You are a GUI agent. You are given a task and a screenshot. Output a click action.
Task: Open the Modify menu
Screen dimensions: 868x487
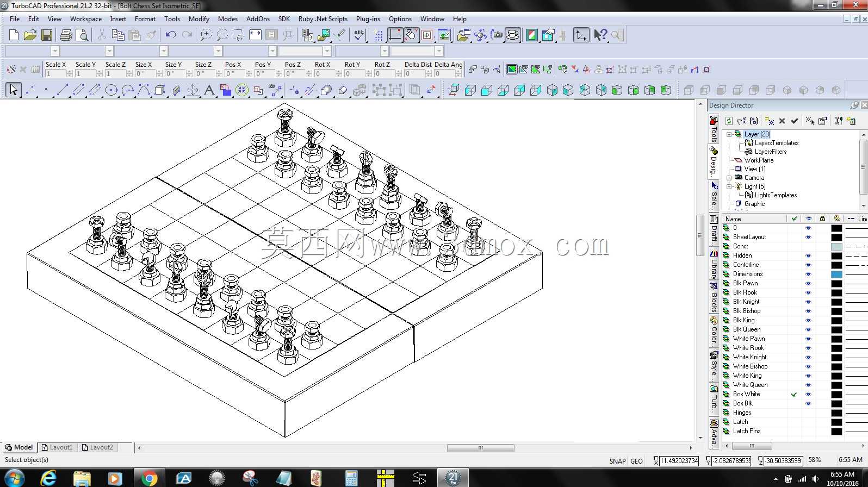[x=199, y=19]
